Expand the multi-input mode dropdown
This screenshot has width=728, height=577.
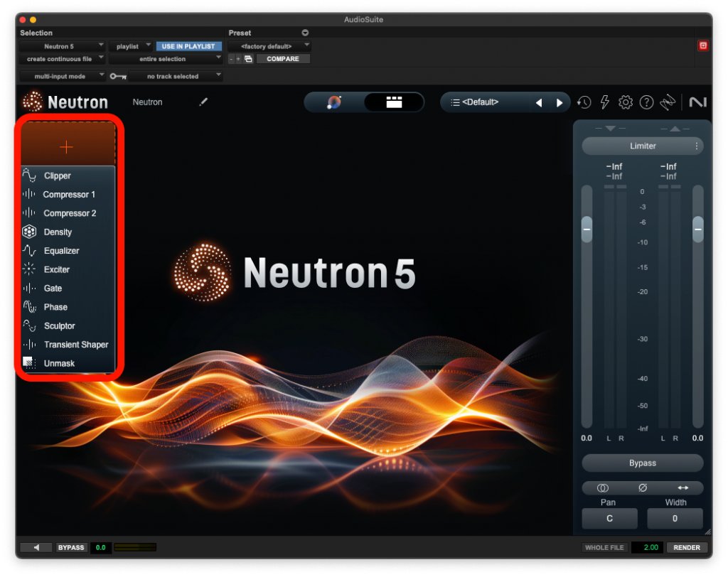(63, 76)
